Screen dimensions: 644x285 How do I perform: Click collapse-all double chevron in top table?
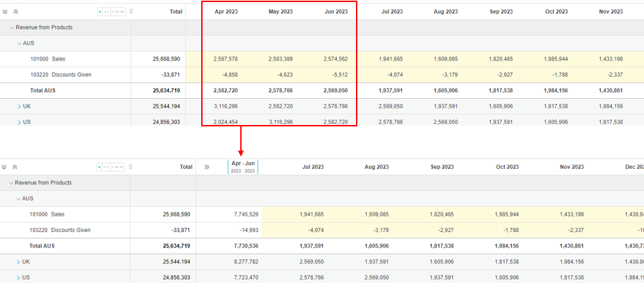[15, 11]
